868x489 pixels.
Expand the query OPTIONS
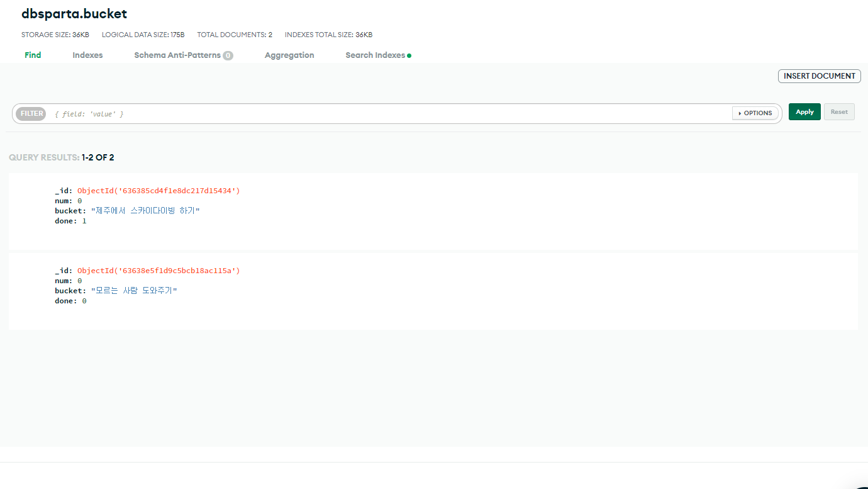pos(755,113)
